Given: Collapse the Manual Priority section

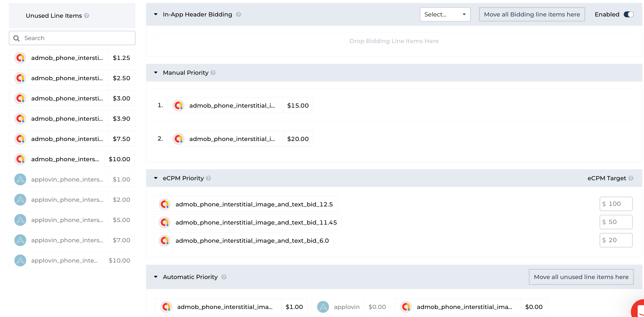Looking at the screenshot, I should [x=156, y=73].
